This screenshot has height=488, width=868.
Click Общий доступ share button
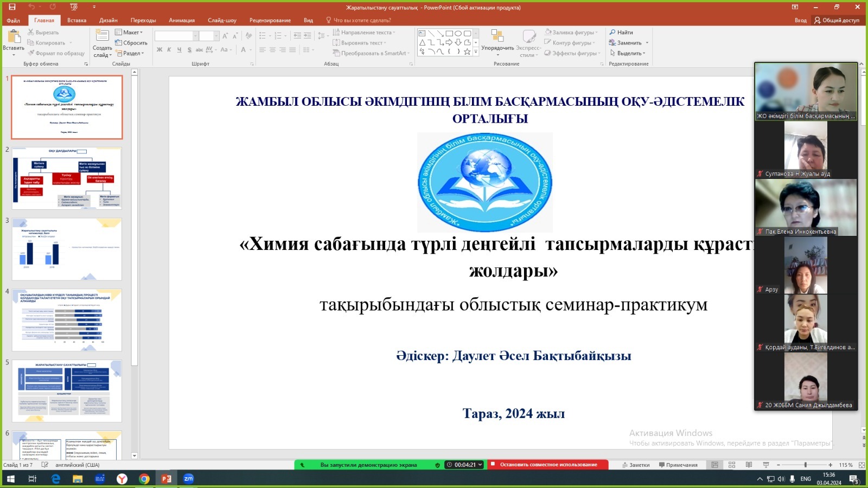(x=837, y=20)
